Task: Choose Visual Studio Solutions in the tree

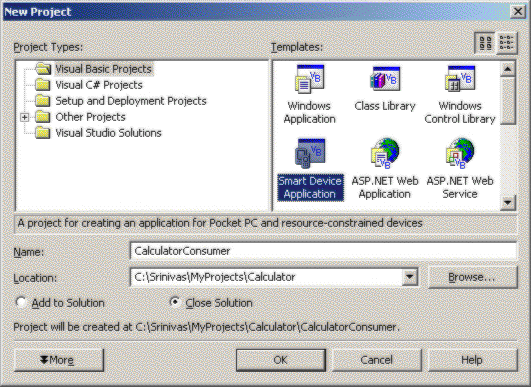Action: pyautogui.click(x=108, y=133)
